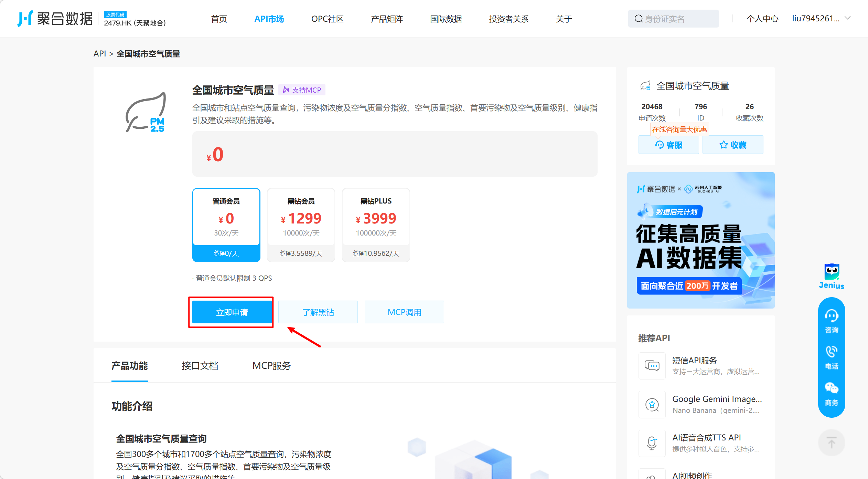The width and height of the screenshot is (868, 479).
Task: Select the 黑钻PLUS ¥3999 plan
Action: pos(376,225)
